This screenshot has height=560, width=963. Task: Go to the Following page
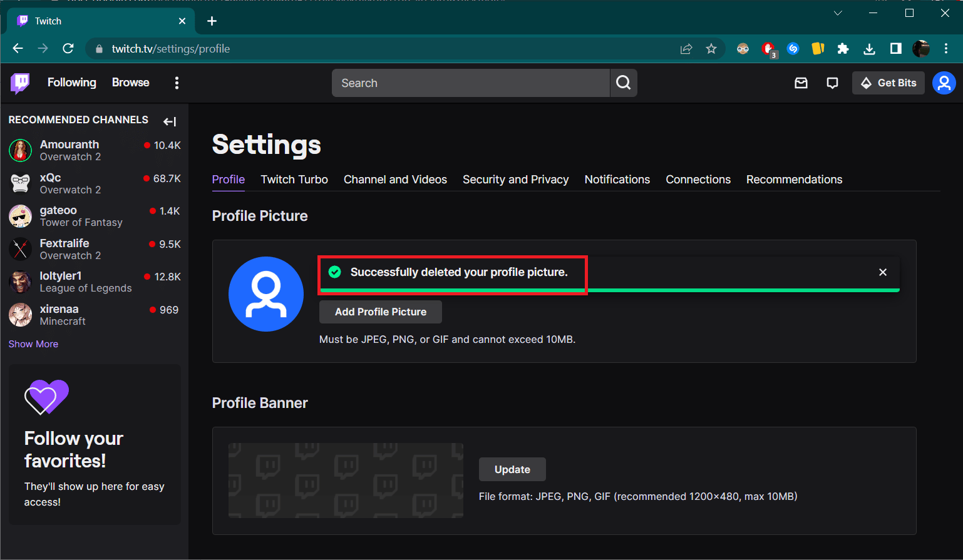(x=72, y=83)
